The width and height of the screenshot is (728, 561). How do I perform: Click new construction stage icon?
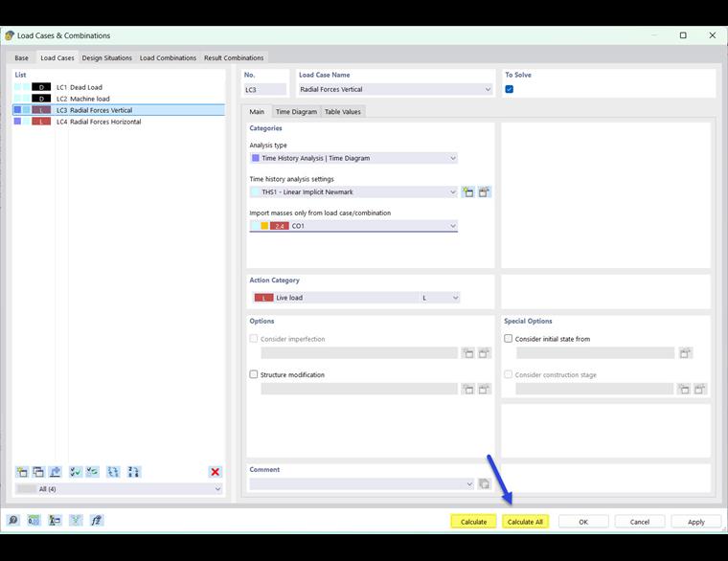point(684,389)
